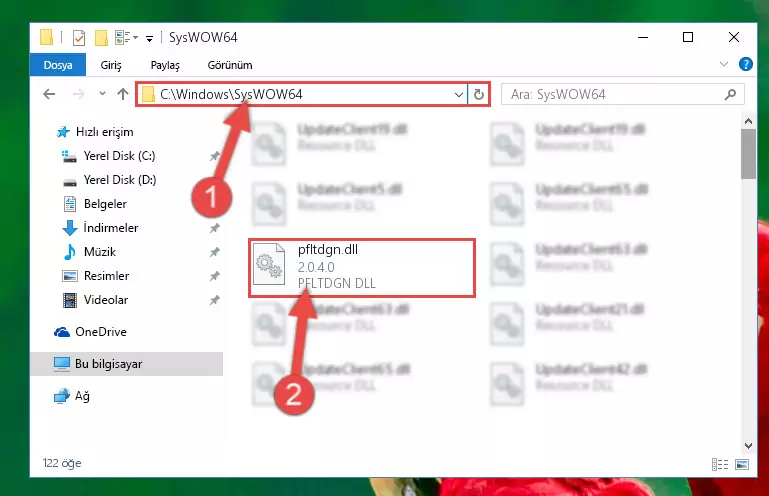Click the pin icon next to İndirmeler

click(214, 228)
